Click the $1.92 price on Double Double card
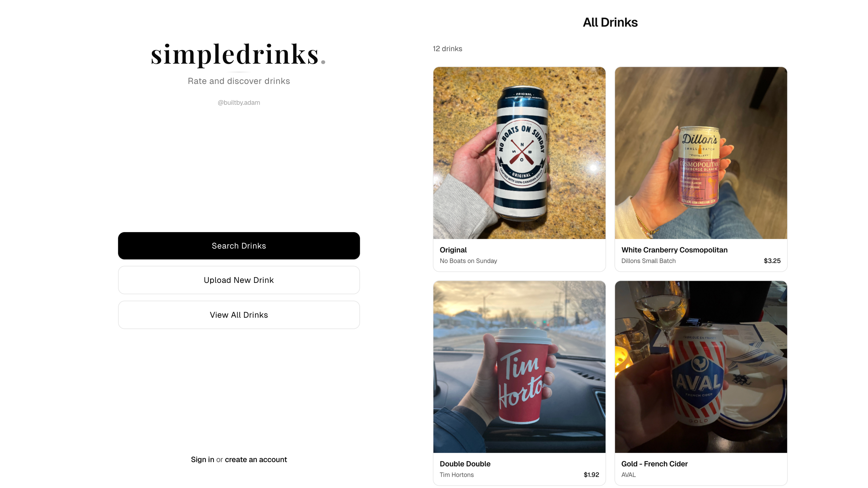The height and width of the screenshot is (488, 868). [591, 474]
